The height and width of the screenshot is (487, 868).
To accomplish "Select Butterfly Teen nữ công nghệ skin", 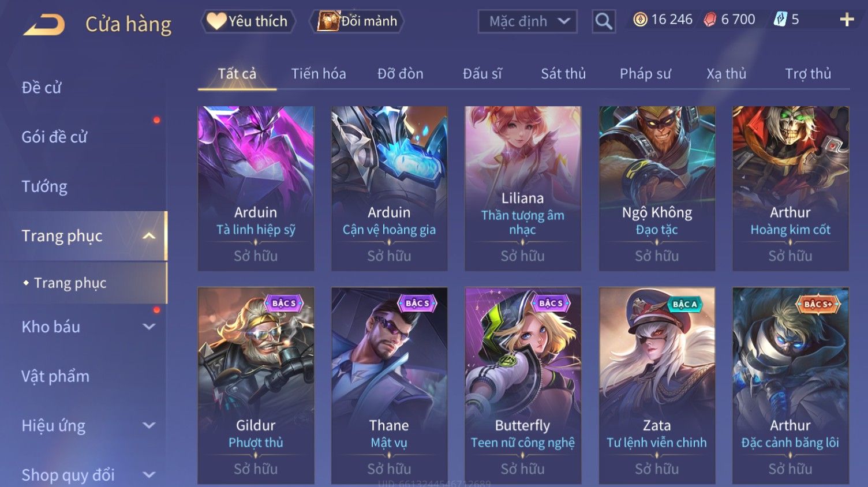I will click(x=523, y=385).
